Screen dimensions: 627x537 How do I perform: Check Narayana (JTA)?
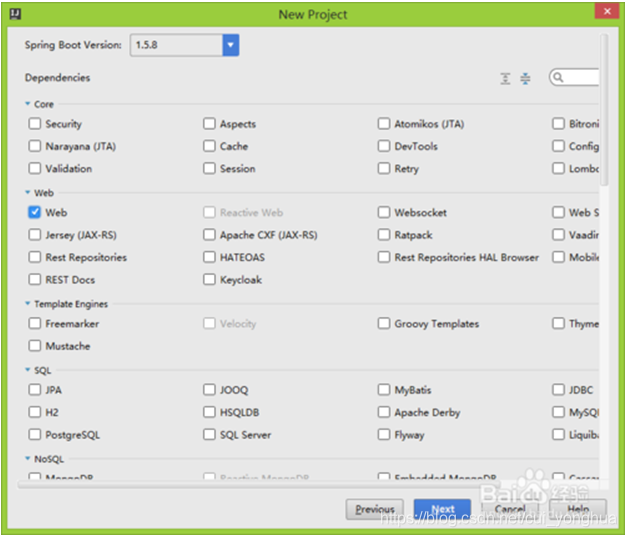(35, 146)
